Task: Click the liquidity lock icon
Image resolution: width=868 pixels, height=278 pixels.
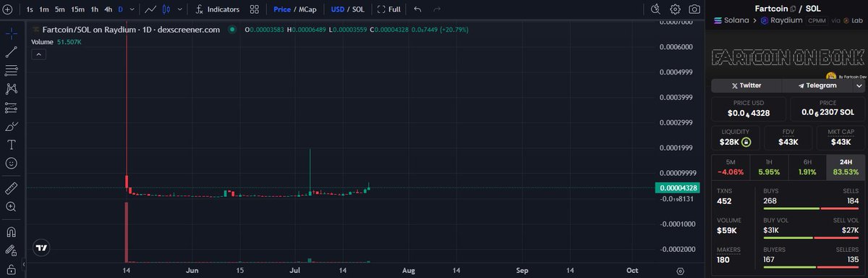Action: (746, 142)
